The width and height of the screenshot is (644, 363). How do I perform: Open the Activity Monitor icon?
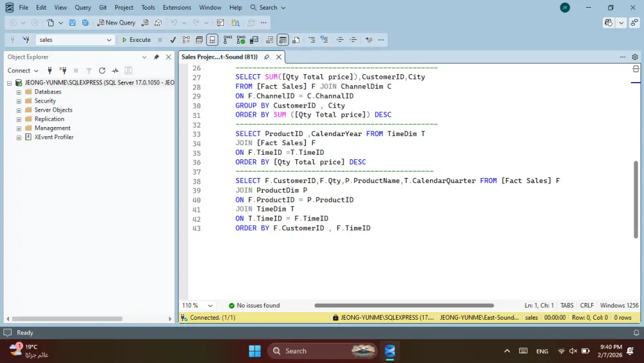coord(115,71)
